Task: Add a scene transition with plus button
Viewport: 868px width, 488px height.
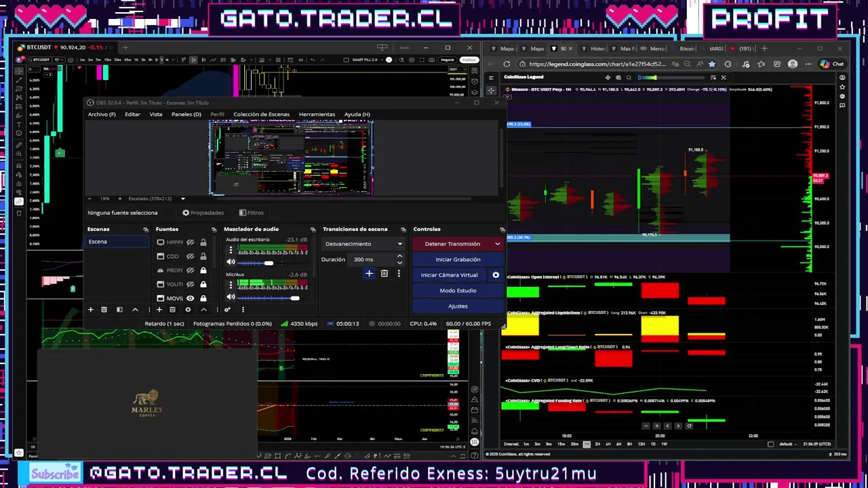Action: [369, 274]
